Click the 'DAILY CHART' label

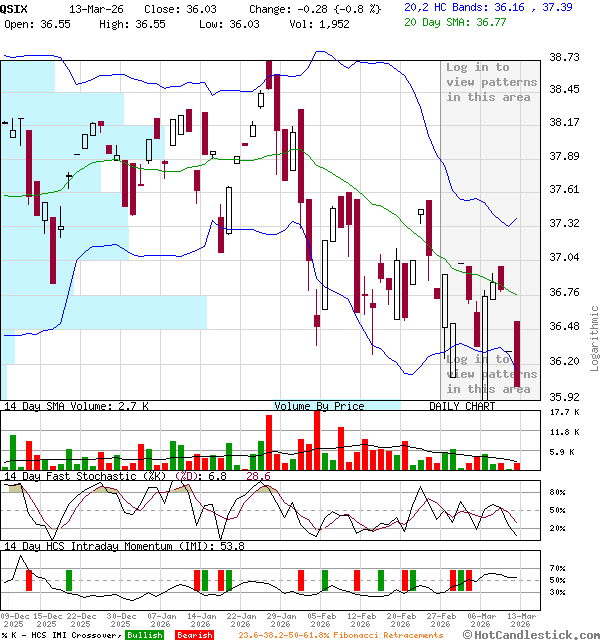pos(462,406)
